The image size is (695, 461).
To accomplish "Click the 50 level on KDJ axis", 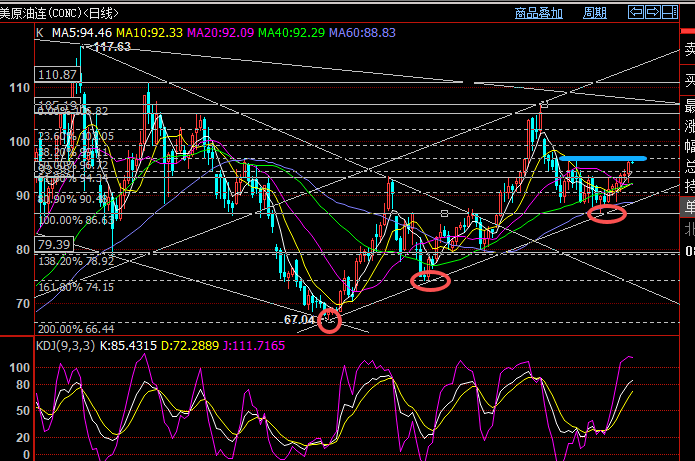I will pyautogui.click(x=23, y=410).
